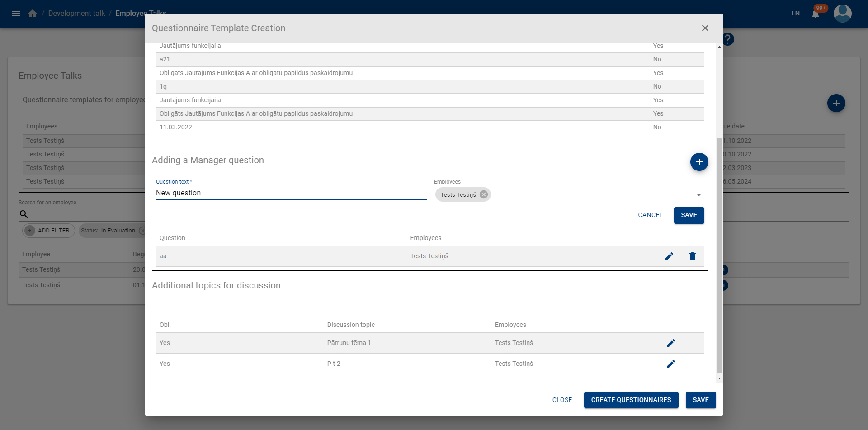Click the search magnifier icon for employees
The image size is (868, 430).
[x=24, y=214]
